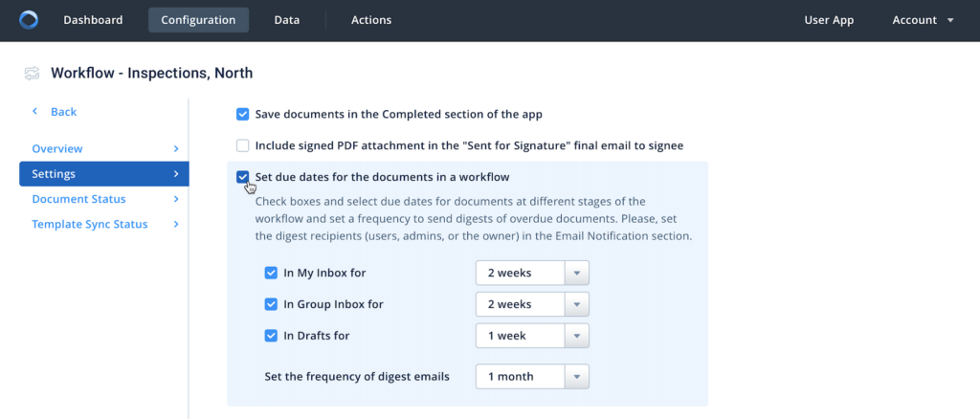Open the Data menu
This screenshot has width=980, height=419.
[x=286, y=20]
